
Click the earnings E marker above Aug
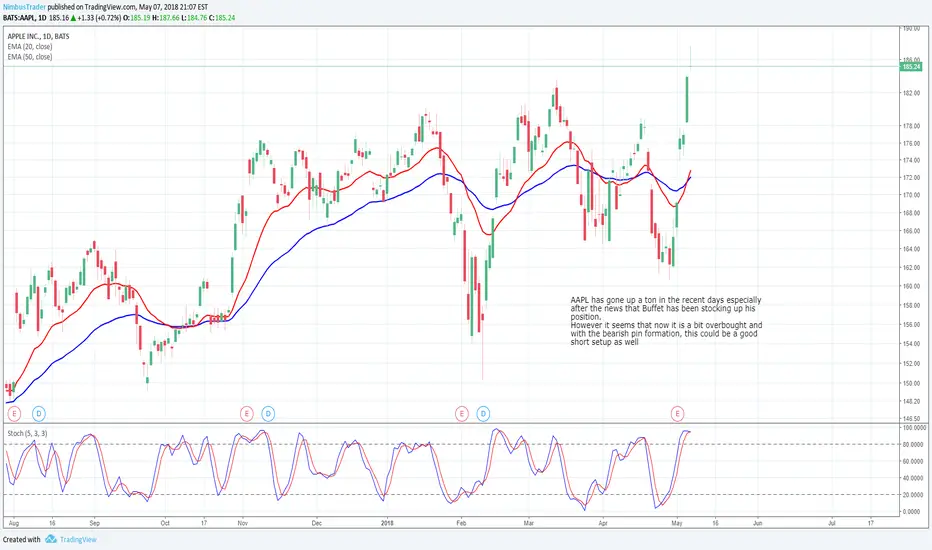pos(14,413)
